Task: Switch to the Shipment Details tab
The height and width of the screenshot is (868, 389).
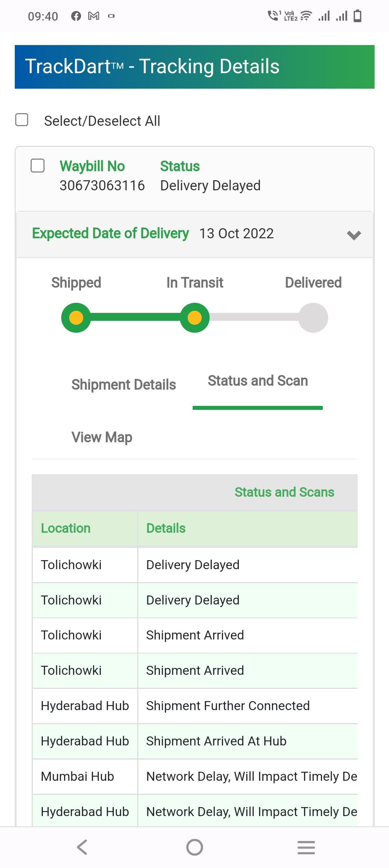Action: click(x=124, y=385)
